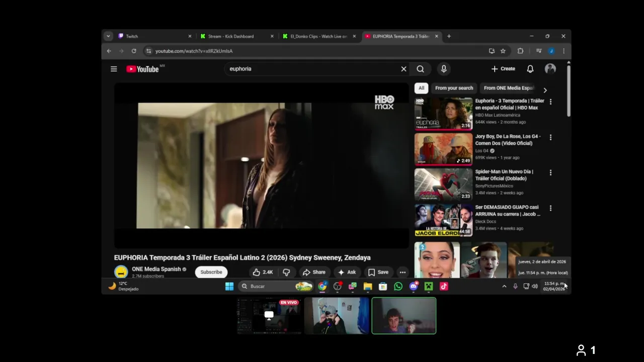Viewport: 644px width, 362px height.
Task: Select From ONE Media Español chip
Action: click(508, 88)
